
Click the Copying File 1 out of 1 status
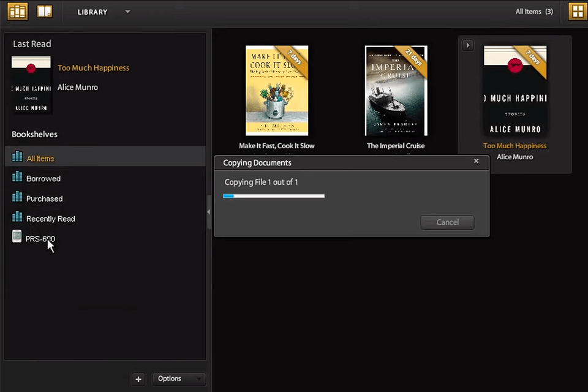(262, 183)
